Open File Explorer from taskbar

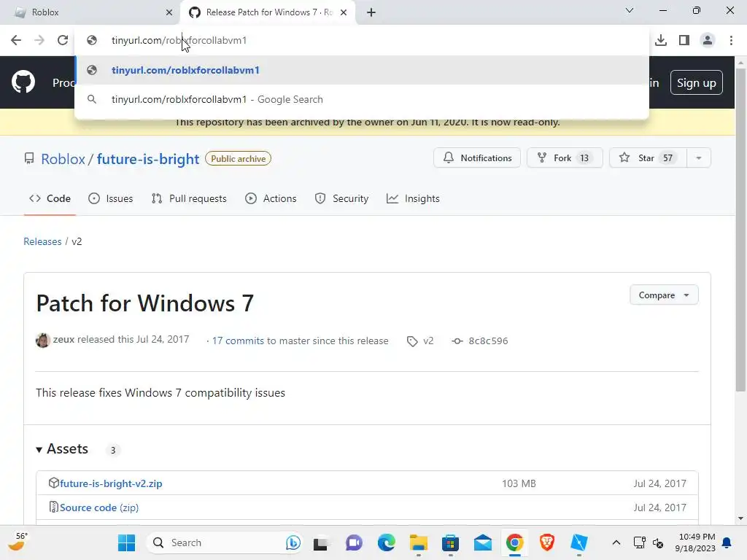pos(418,542)
